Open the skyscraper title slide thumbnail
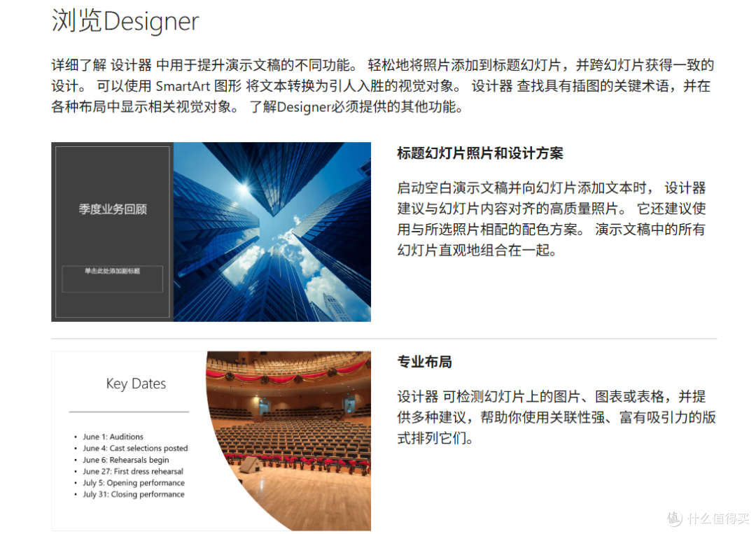 (211, 232)
